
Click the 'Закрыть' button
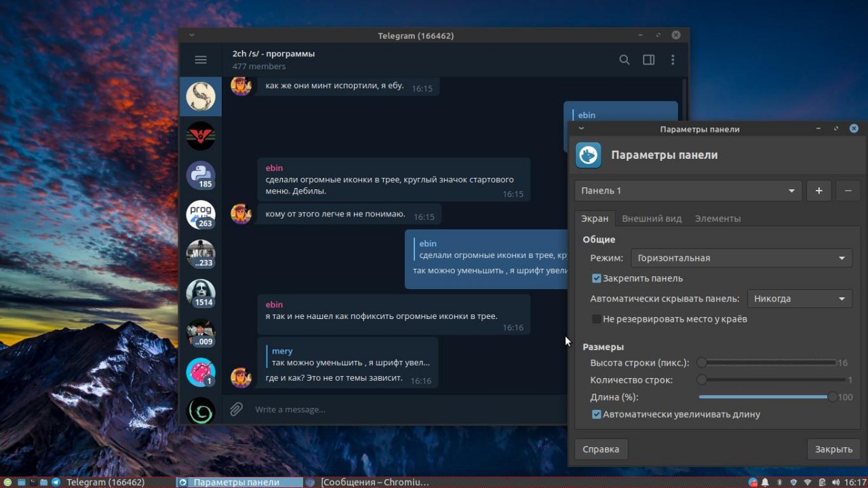[x=834, y=449]
